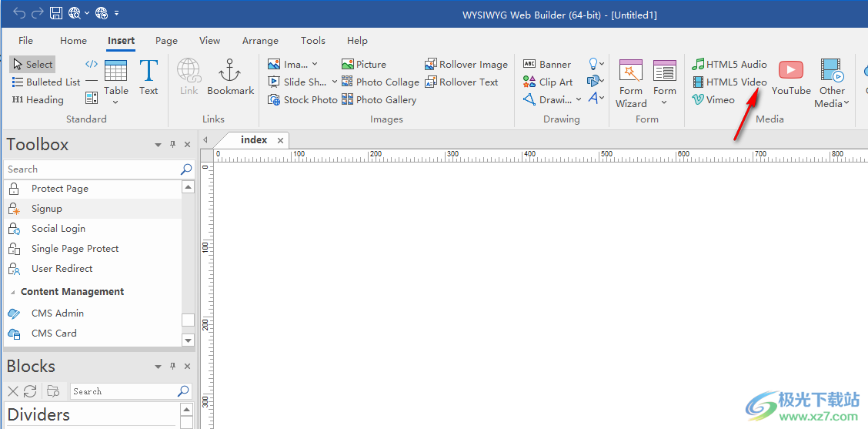Open the File menu
This screenshot has height=429, width=868.
25,41
